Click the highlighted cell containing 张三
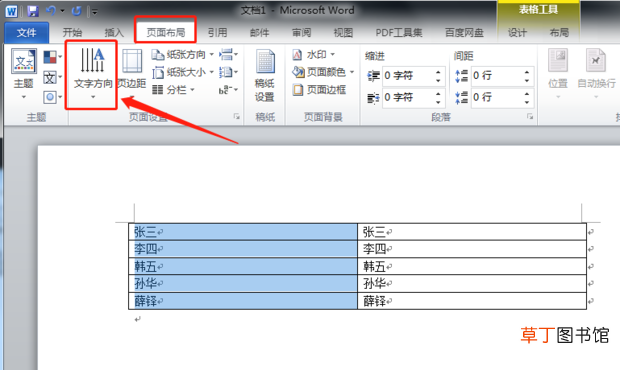 243,232
